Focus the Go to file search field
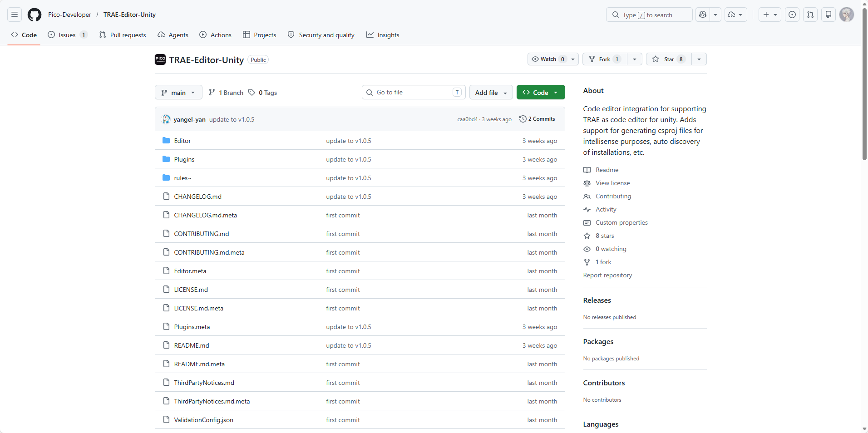Viewport: 868px width, 433px height. [x=414, y=92]
